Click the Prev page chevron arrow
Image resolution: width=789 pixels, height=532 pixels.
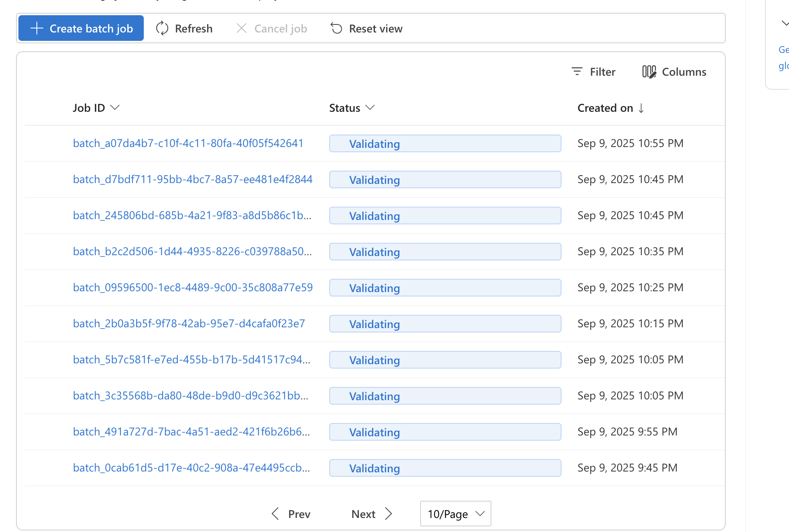pyautogui.click(x=275, y=514)
